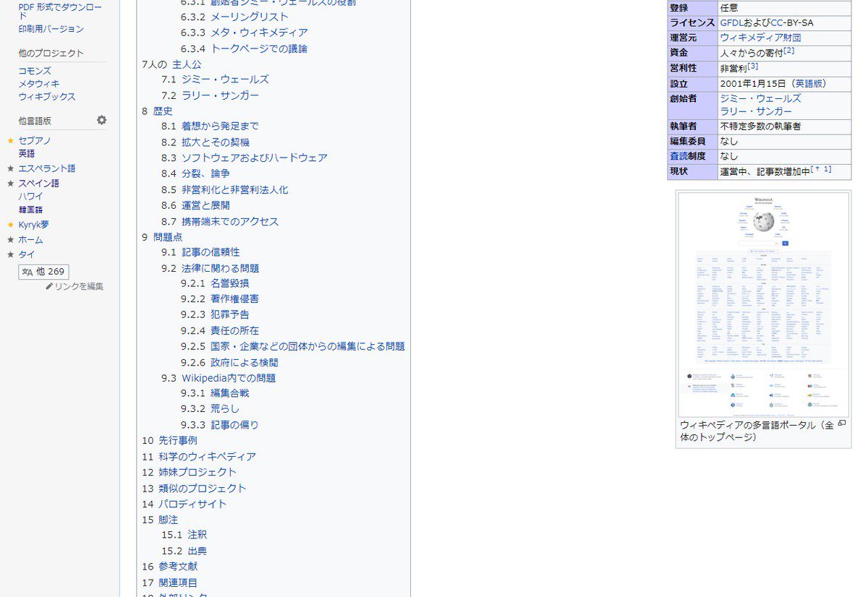Jump to 9.3.1 編集合戦

point(215,393)
